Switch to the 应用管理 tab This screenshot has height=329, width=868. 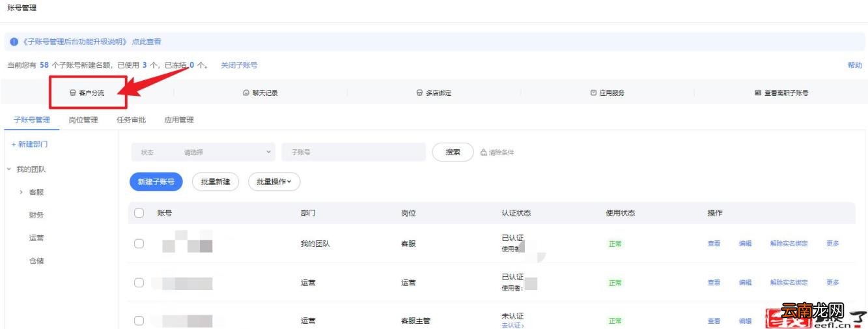(x=179, y=120)
